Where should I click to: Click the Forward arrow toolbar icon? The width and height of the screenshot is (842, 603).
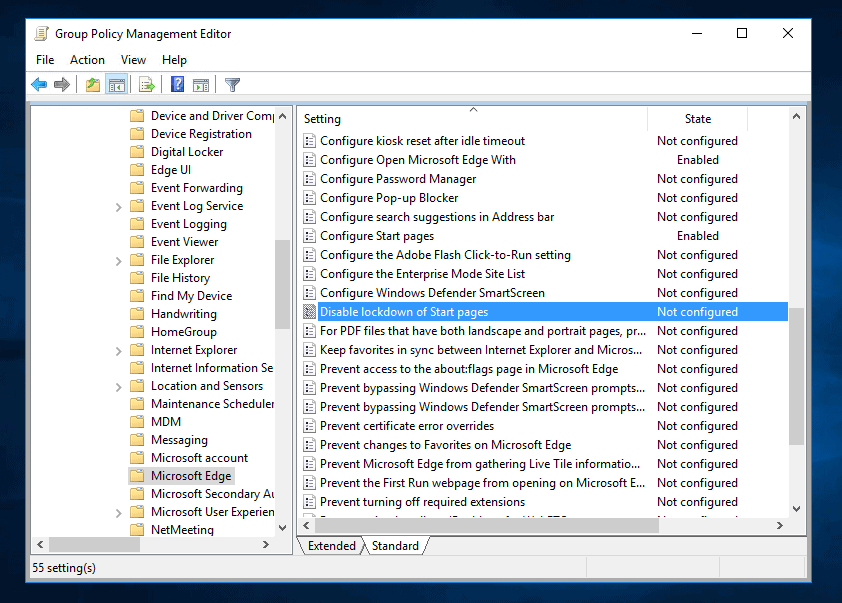62,84
